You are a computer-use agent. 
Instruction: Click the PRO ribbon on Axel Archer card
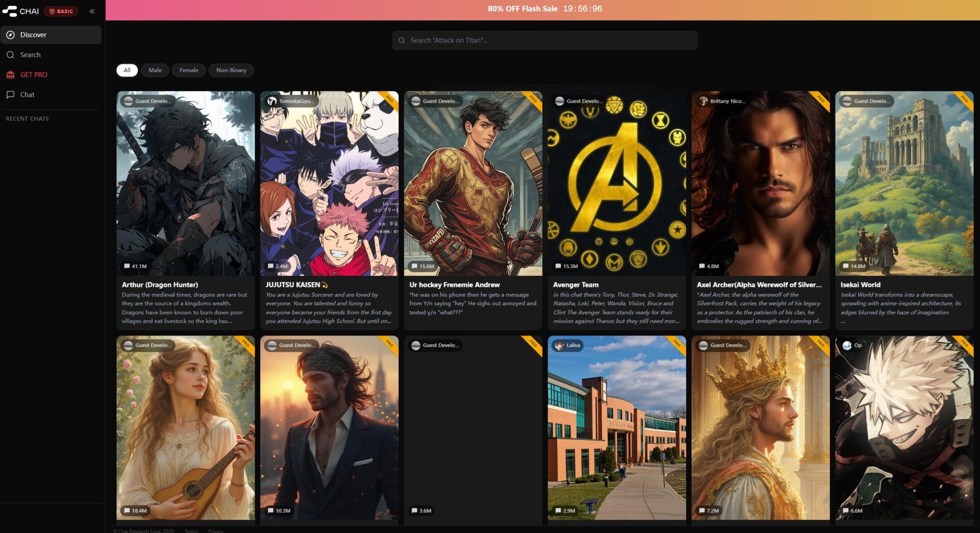(x=820, y=100)
